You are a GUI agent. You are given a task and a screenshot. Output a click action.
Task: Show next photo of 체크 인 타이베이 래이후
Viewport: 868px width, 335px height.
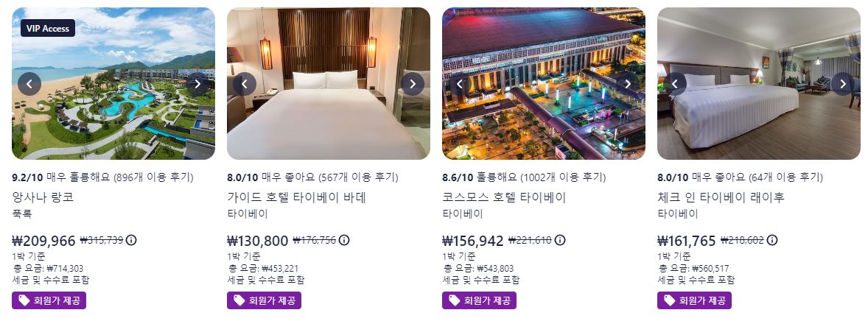tap(842, 84)
